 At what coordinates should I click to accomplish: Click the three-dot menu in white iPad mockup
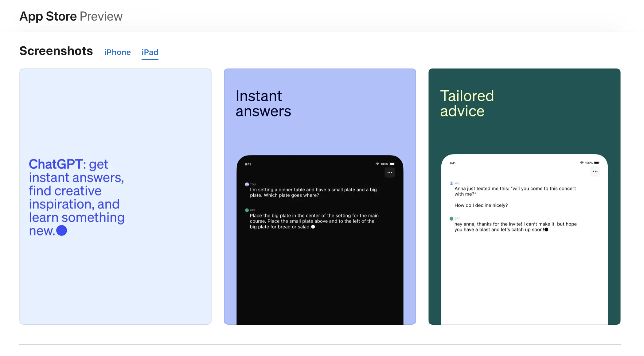(595, 171)
